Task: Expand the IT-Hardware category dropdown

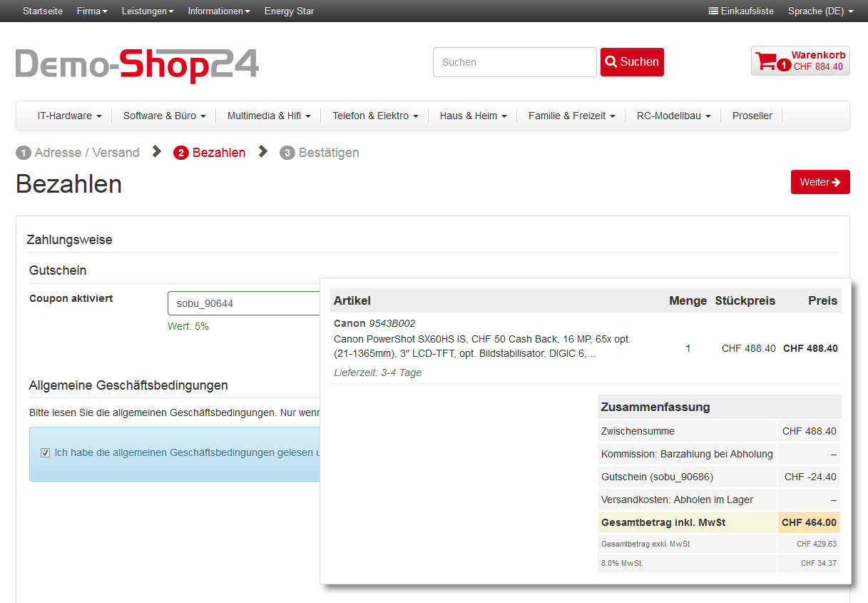Action: [x=69, y=116]
